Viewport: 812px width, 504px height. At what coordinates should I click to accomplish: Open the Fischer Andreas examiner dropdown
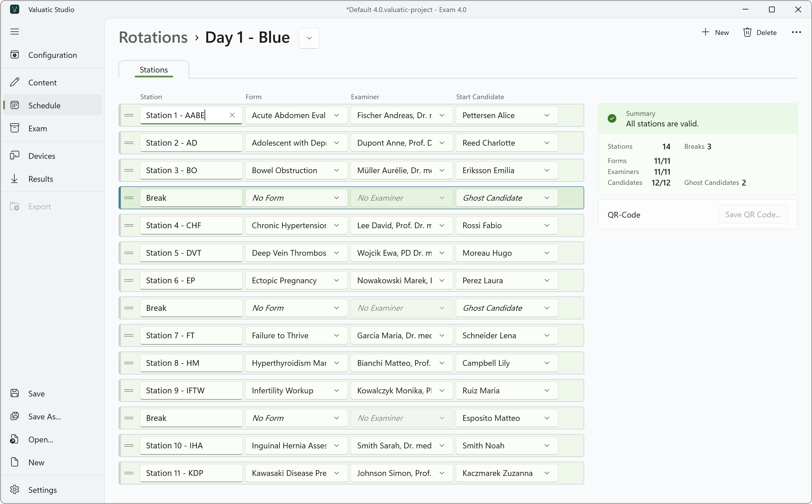point(401,115)
